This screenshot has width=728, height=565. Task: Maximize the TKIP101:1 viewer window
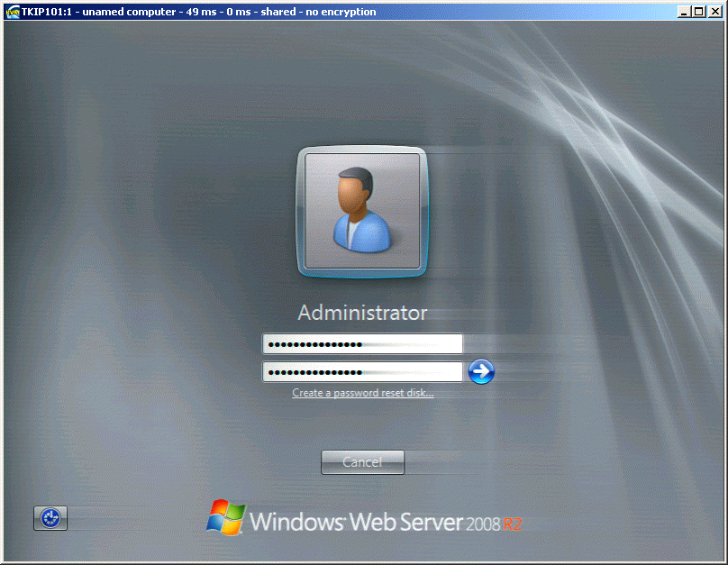point(698,12)
